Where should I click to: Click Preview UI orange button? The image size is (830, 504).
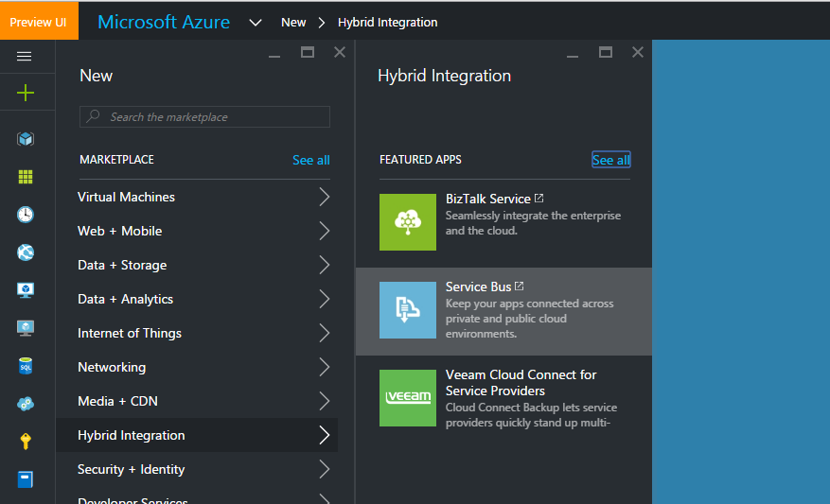[39, 21]
